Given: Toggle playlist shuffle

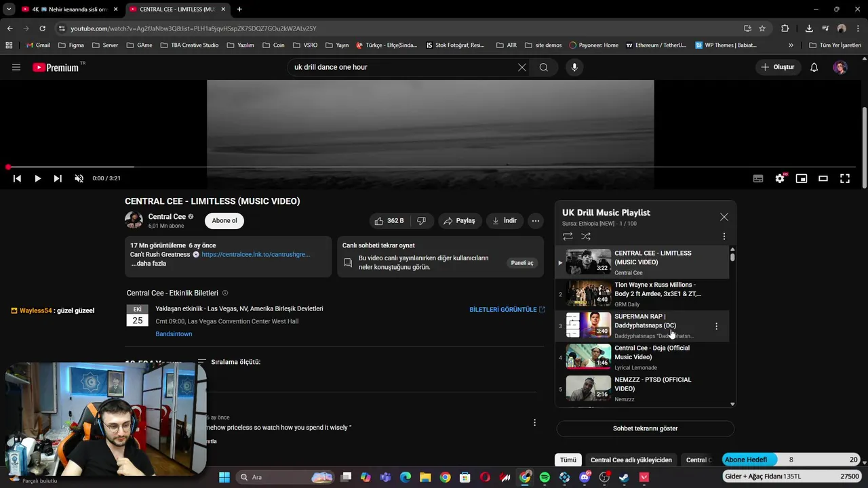Looking at the screenshot, I should [586, 237].
